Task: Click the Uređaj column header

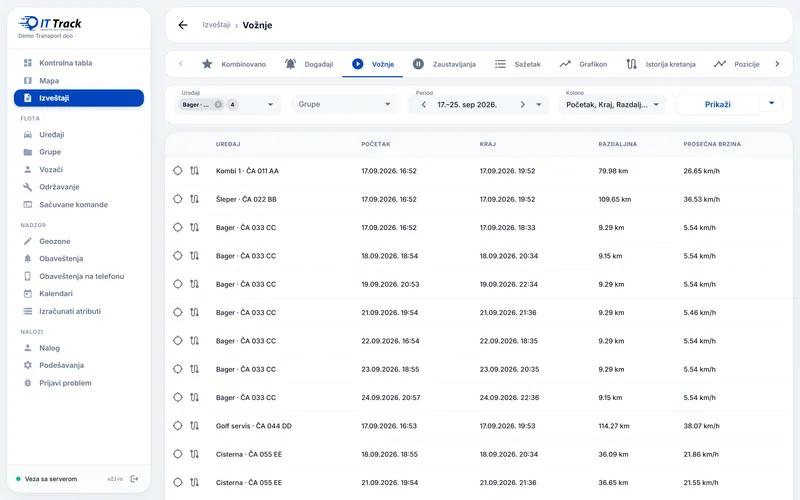Action: click(x=228, y=144)
